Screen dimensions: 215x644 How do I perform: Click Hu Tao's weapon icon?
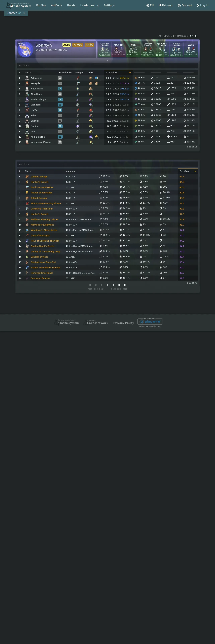78,110
